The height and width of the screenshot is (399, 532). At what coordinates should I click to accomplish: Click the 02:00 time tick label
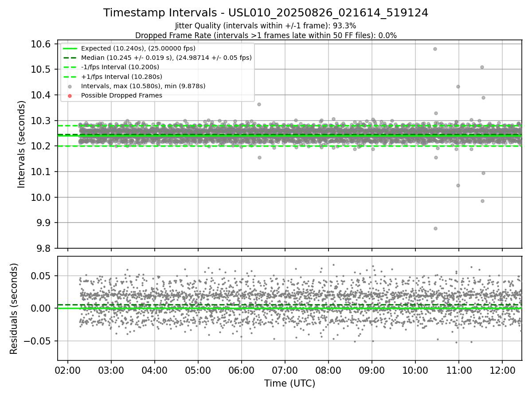pyautogui.click(x=68, y=370)
